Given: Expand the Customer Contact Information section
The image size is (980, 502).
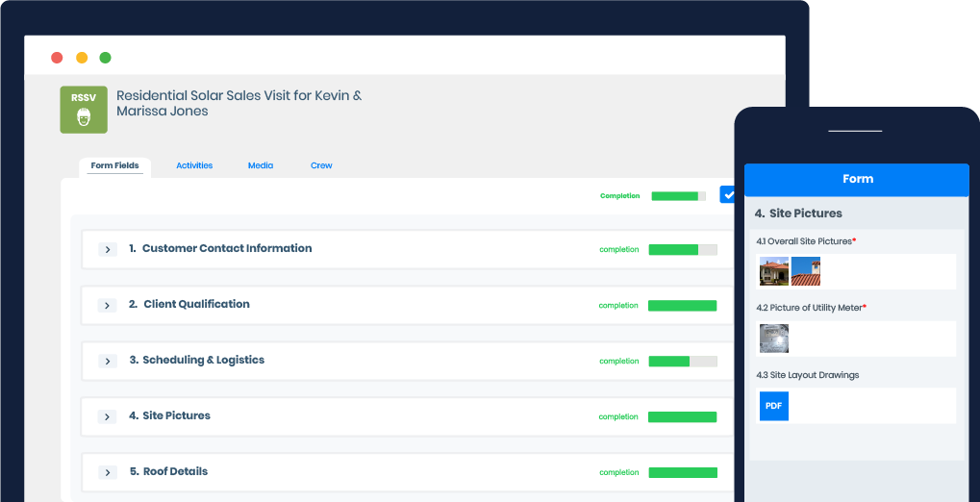Looking at the screenshot, I should [108, 249].
